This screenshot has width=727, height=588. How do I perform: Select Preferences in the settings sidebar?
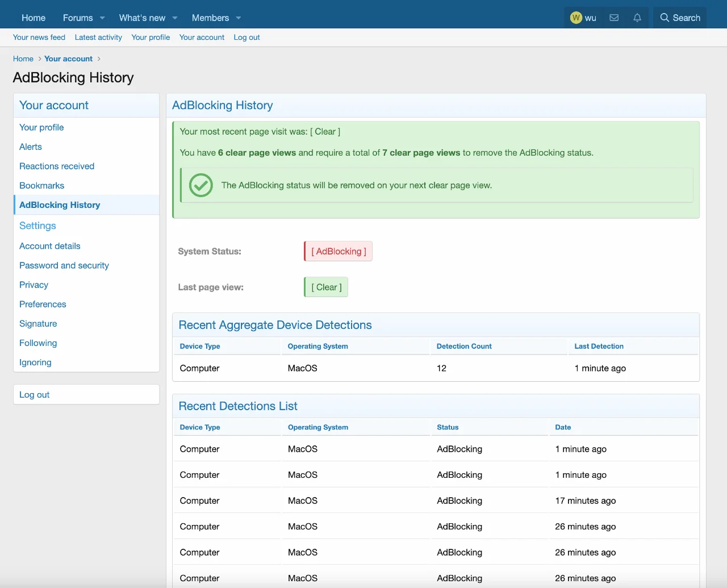(43, 305)
